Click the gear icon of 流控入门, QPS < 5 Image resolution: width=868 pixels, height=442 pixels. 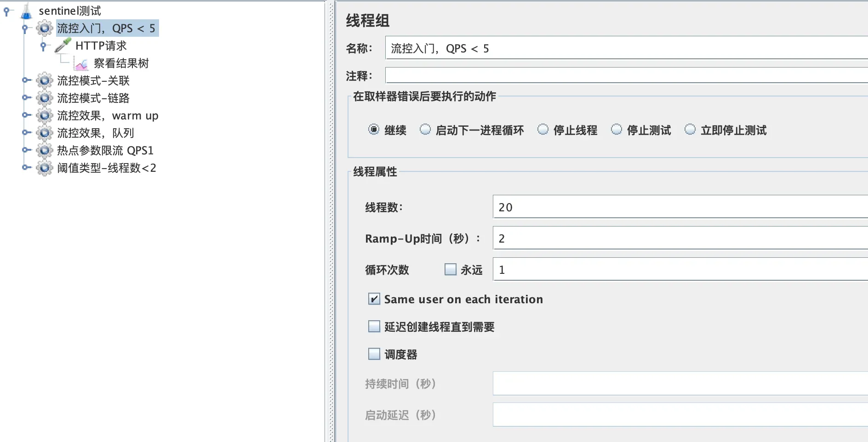tap(45, 28)
